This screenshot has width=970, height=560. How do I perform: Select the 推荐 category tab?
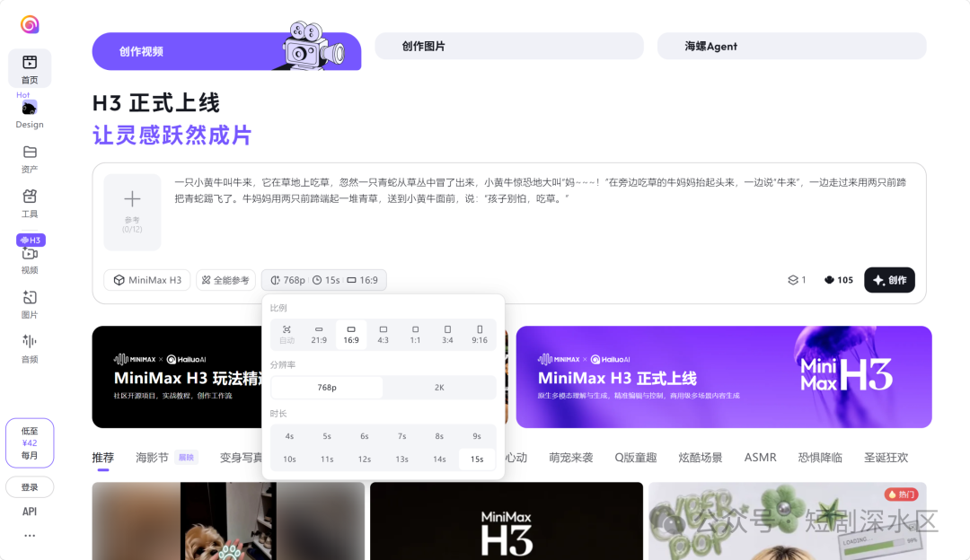(x=103, y=458)
